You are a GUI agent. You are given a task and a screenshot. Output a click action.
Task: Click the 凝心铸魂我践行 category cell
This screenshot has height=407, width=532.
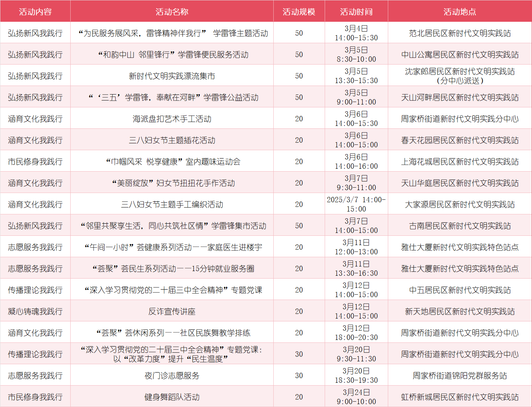[35, 311]
